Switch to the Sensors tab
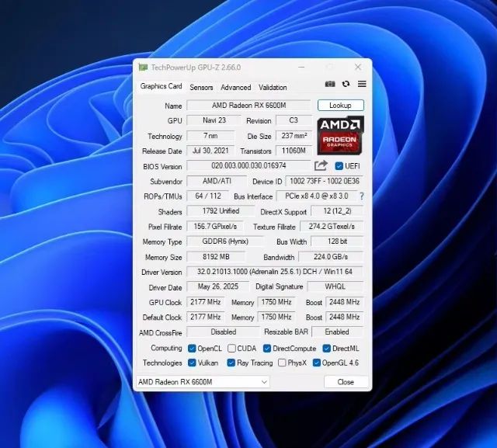The width and height of the screenshot is (497, 448). click(x=201, y=88)
